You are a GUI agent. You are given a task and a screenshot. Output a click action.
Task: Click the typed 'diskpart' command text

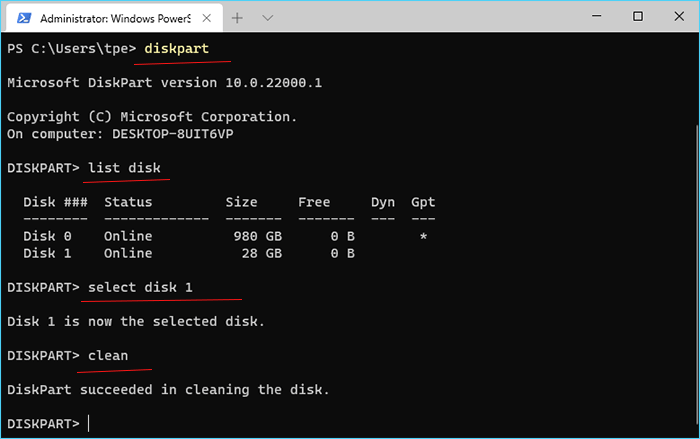click(176, 48)
